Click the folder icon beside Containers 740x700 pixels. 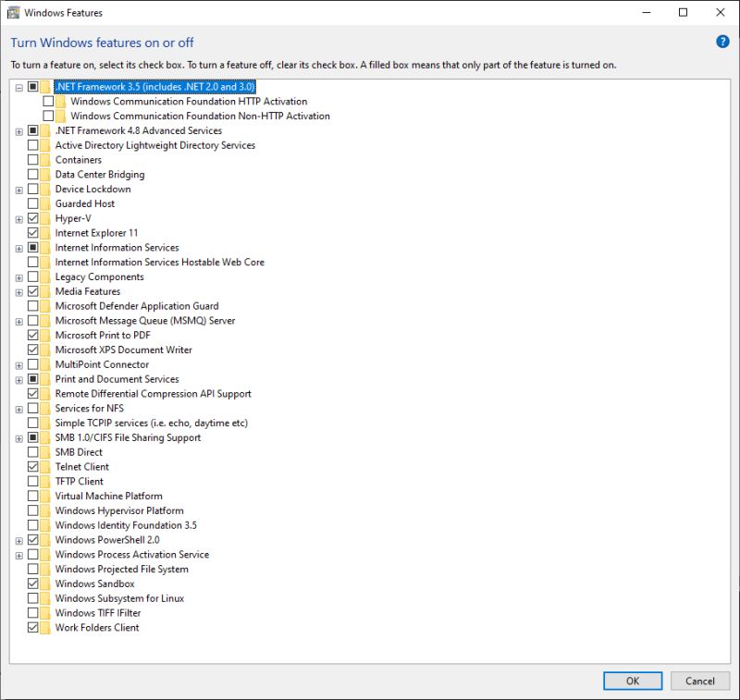44,159
